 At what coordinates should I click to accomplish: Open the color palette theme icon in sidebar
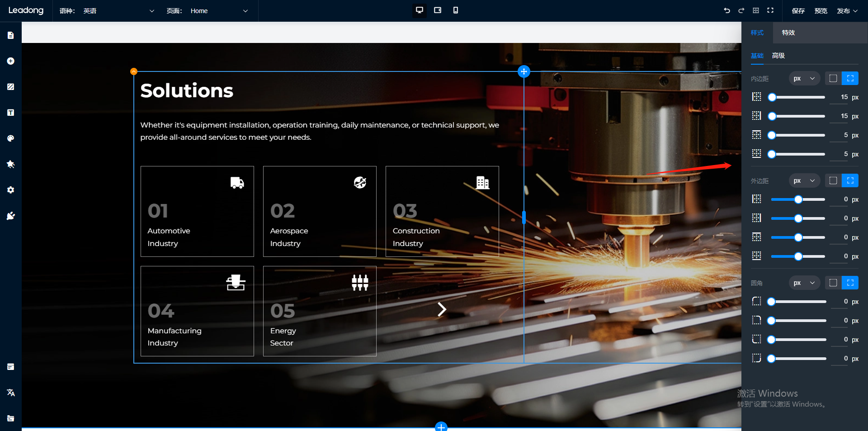(11, 138)
